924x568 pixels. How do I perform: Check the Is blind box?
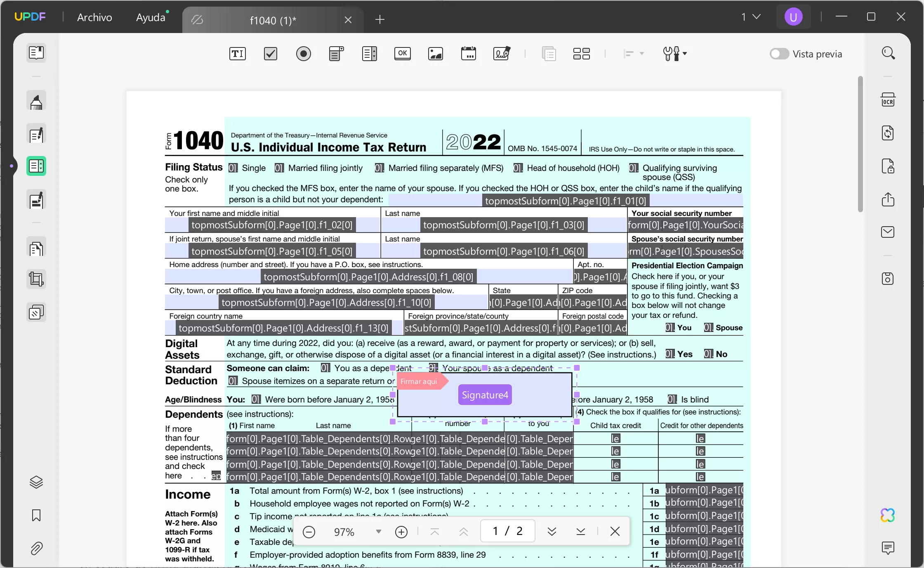672,400
